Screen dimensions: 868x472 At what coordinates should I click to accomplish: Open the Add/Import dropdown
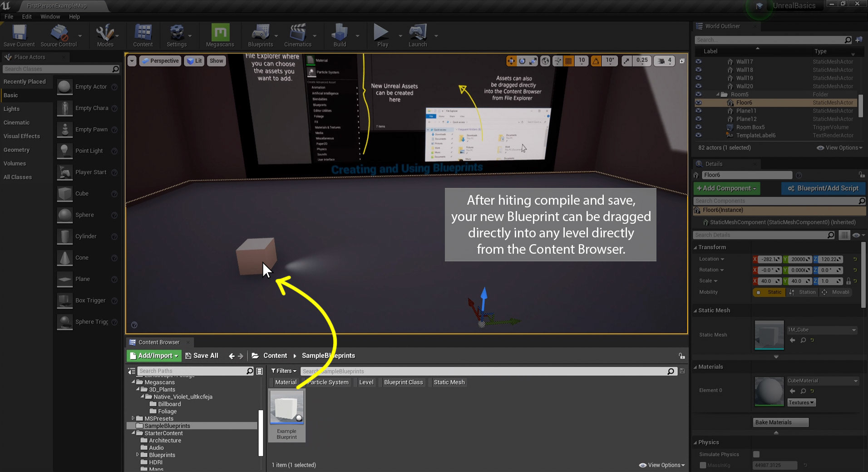tap(154, 356)
